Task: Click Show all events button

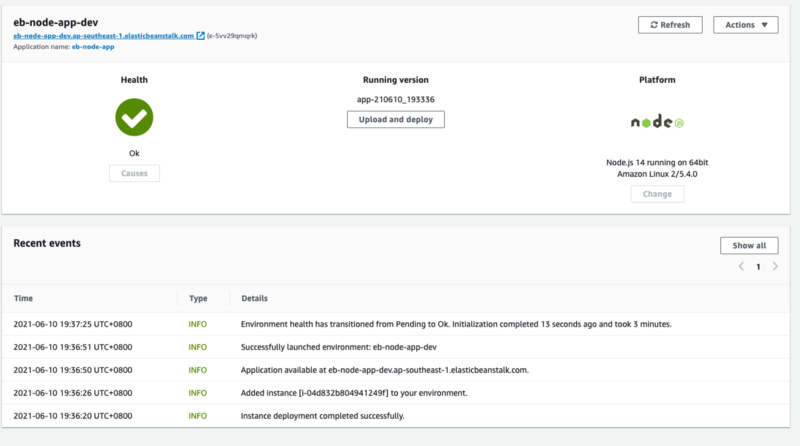Action: click(749, 245)
